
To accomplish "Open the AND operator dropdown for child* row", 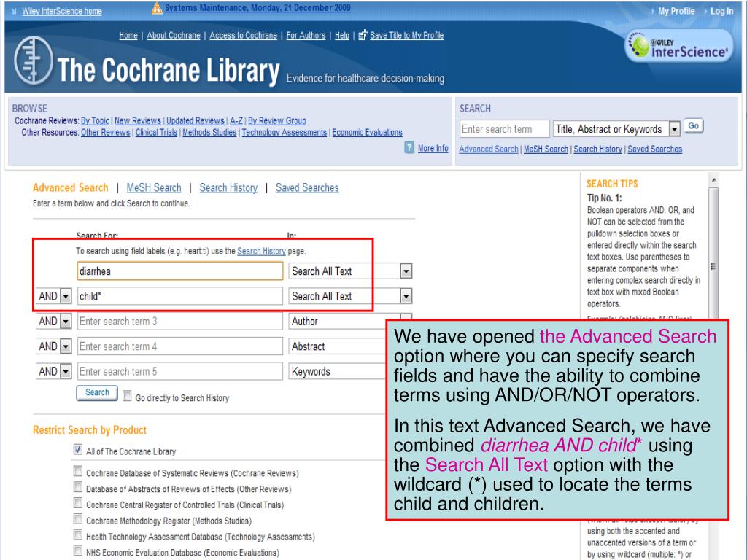I will [x=66, y=296].
